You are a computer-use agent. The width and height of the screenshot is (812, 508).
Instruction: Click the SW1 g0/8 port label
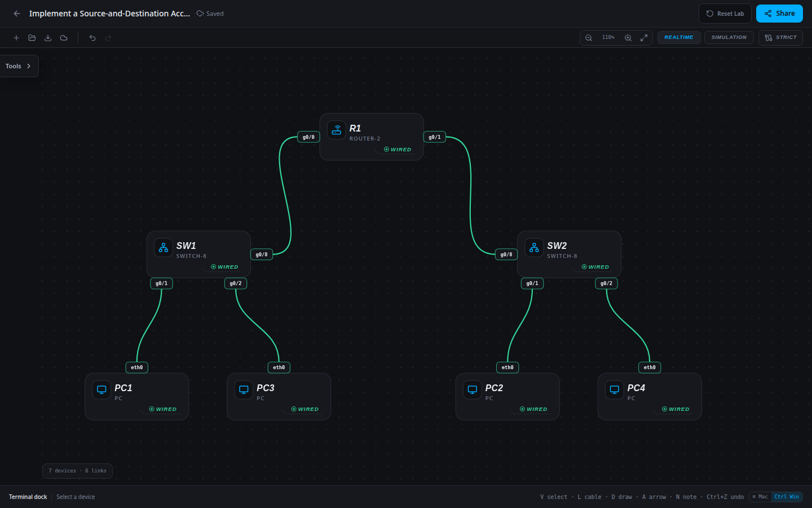coord(262,255)
